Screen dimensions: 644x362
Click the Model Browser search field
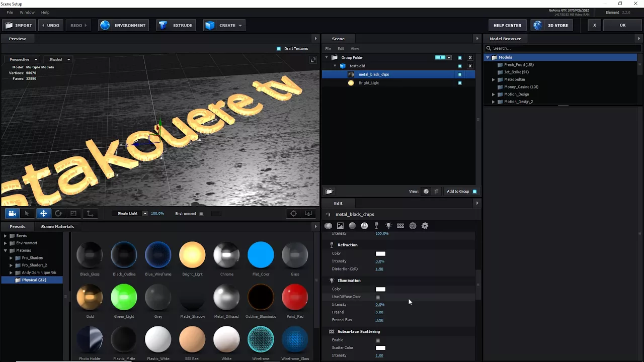tap(562, 48)
